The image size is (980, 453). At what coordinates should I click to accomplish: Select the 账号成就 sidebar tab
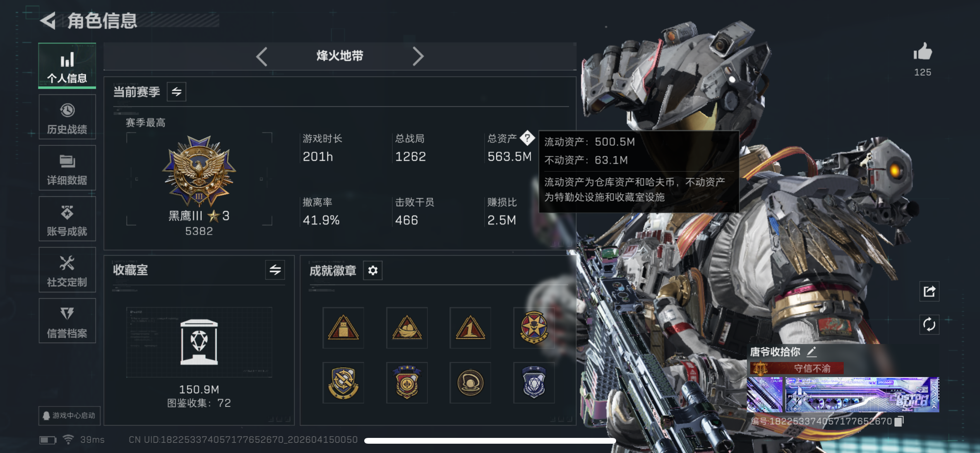[x=67, y=219]
